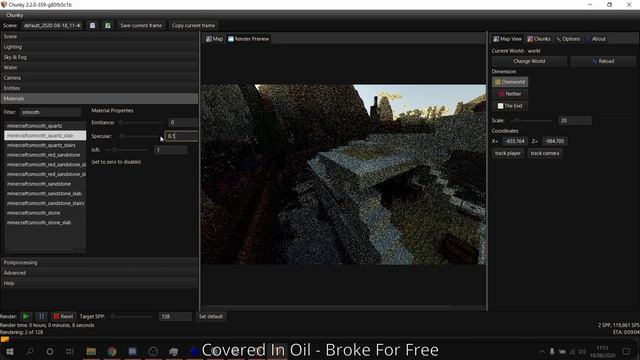The width and height of the screenshot is (640, 360).
Task: Expand the Camera section
Action: pyautogui.click(x=99, y=78)
